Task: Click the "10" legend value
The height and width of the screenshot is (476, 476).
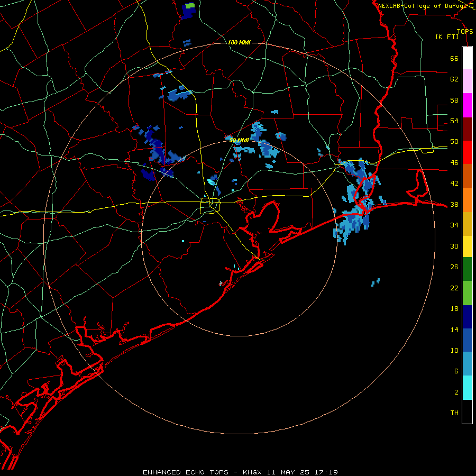Action: click(454, 351)
